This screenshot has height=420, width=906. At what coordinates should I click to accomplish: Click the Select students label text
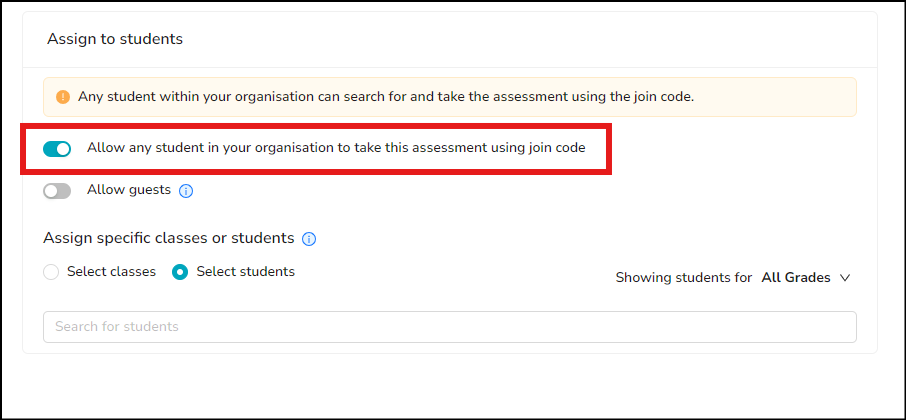(246, 272)
